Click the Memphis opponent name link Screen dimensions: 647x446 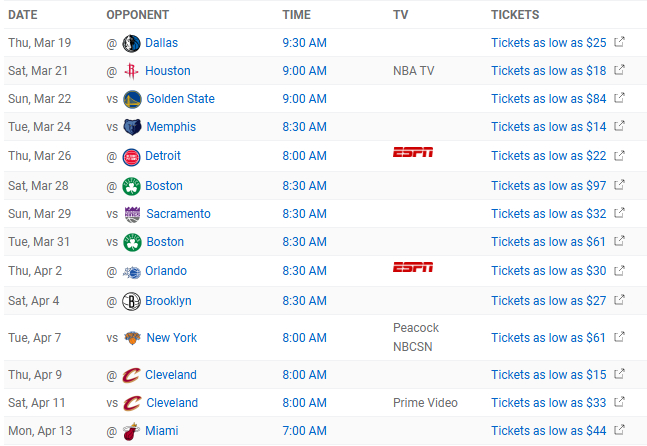coord(171,127)
